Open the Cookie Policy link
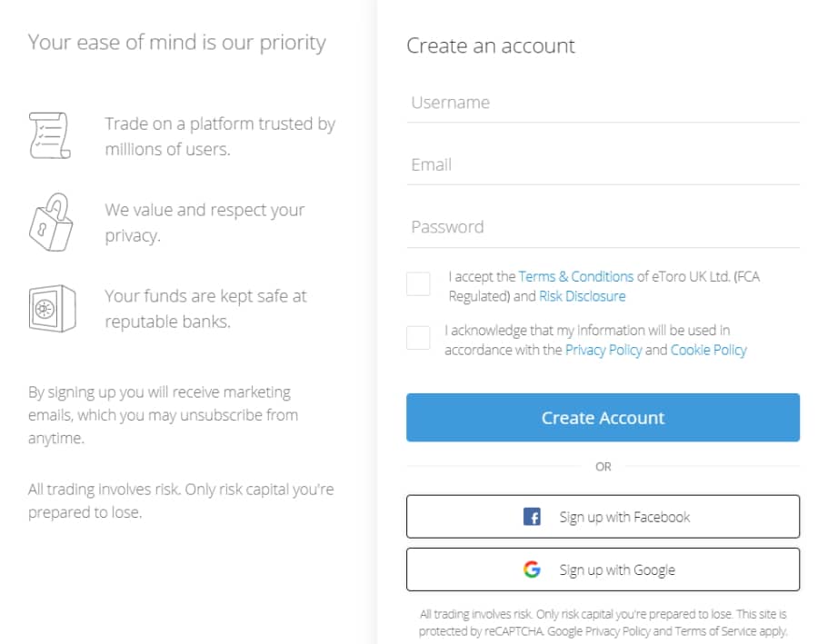The image size is (818, 644). pos(708,350)
